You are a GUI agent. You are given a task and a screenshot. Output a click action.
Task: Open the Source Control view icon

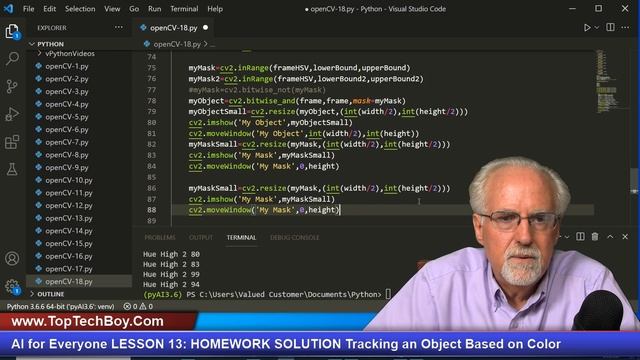point(12,86)
